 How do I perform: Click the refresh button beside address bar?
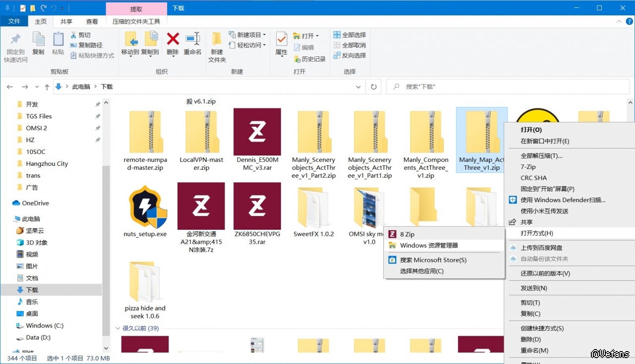(x=374, y=87)
